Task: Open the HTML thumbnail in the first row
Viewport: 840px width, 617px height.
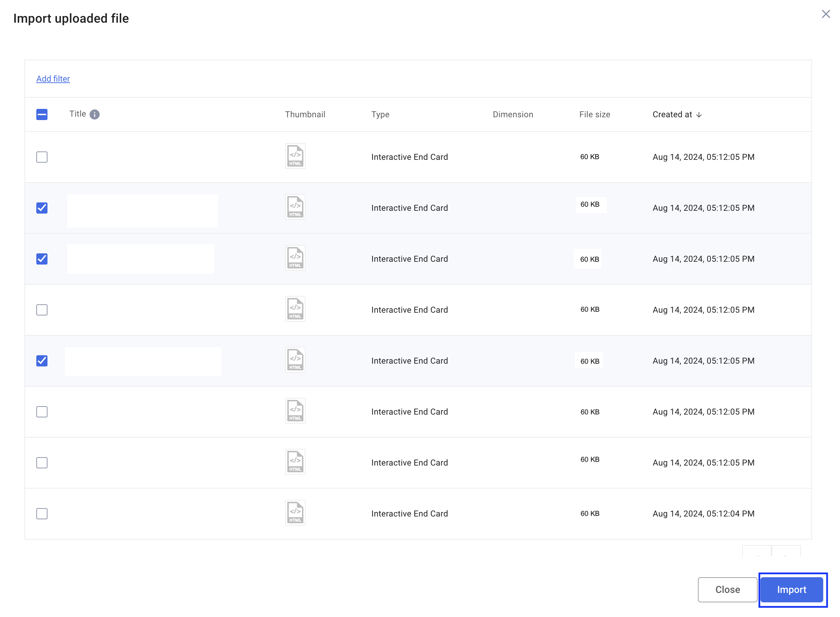Action: (295, 155)
